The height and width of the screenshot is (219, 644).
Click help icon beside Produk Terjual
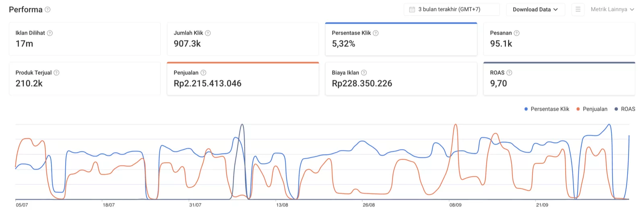click(56, 73)
